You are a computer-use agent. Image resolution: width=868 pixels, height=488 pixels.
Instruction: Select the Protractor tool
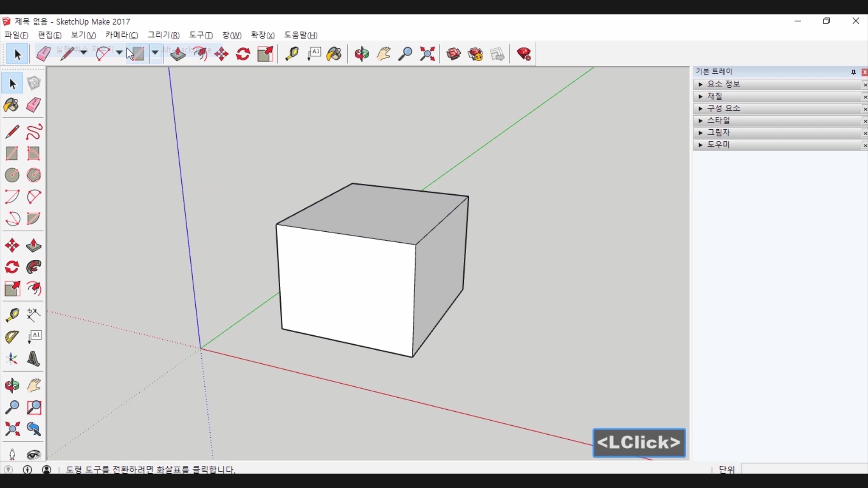coord(12,337)
